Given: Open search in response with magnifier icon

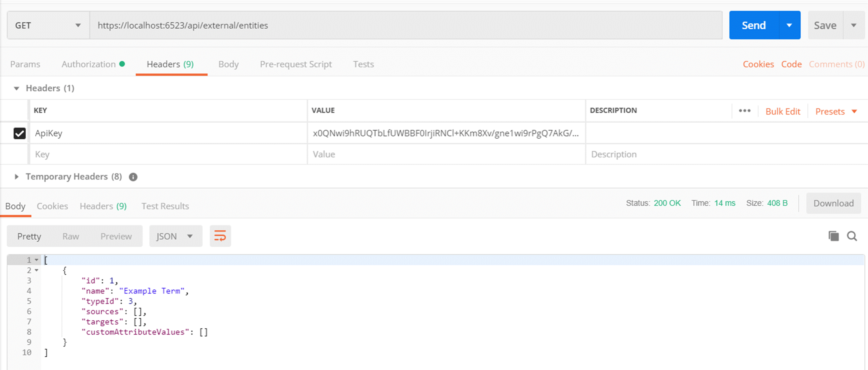Looking at the screenshot, I should pos(852,236).
